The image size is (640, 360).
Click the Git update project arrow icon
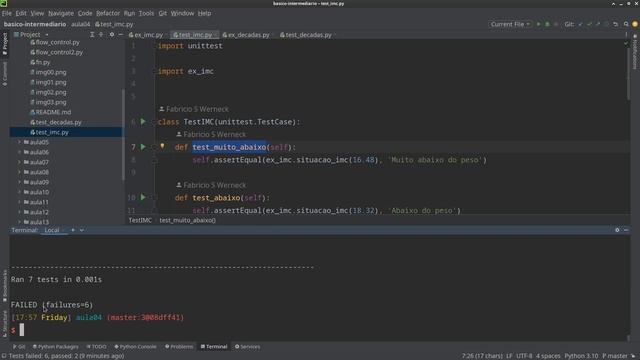point(580,24)
